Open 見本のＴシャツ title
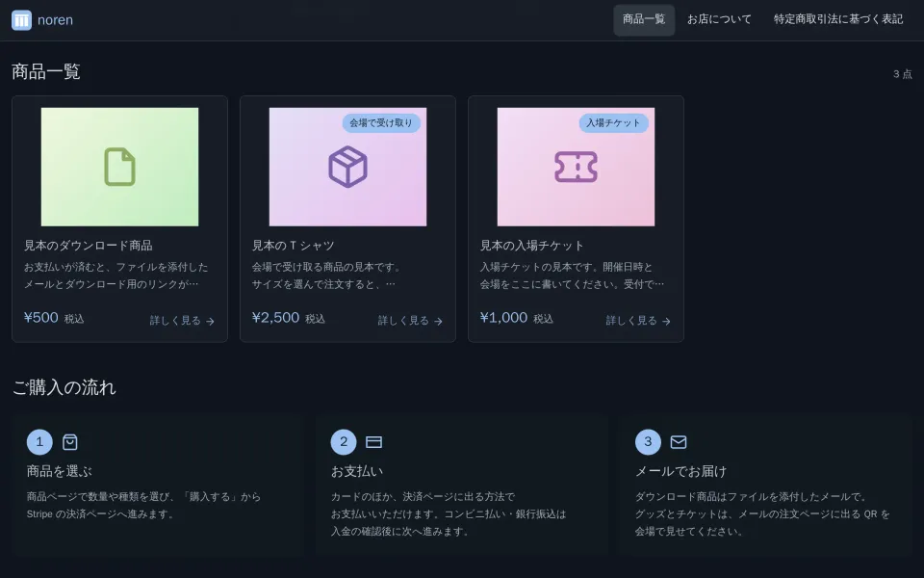Image resolution: width=924 pixels, height=578 pixels. 293,246
